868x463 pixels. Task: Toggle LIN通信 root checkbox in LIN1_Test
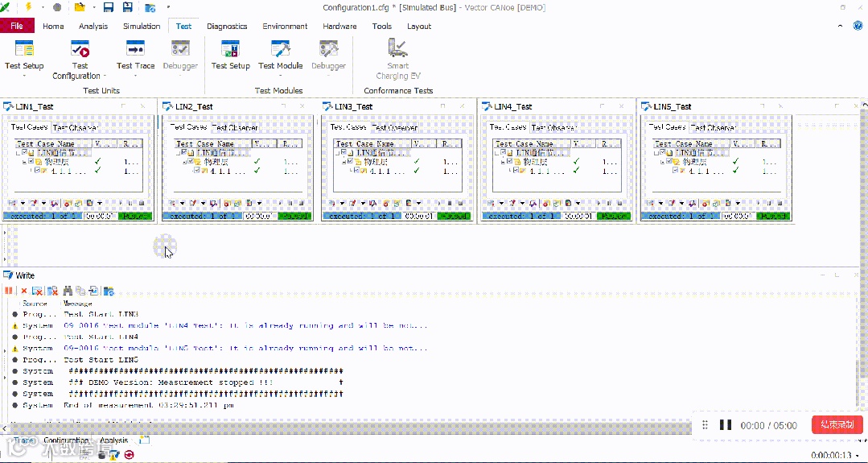pos(24,151)
